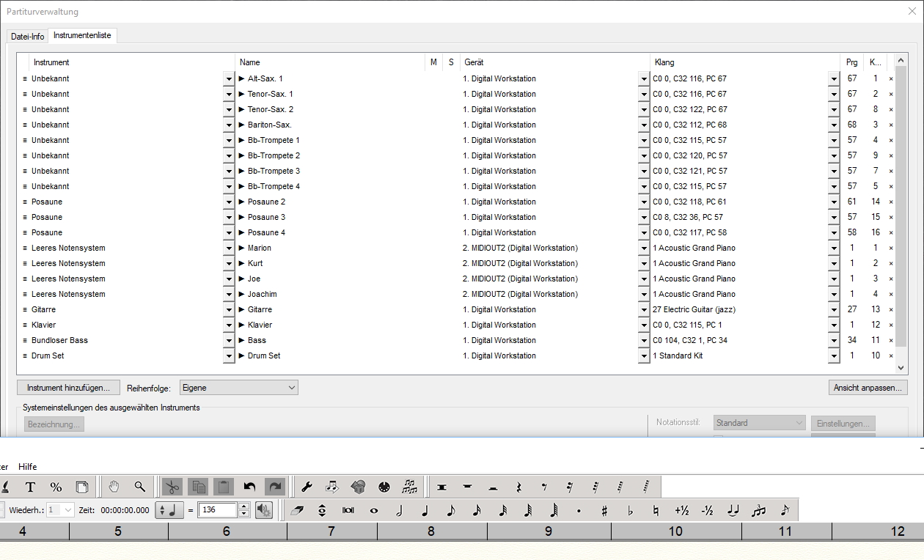Toggle the speaker sound settings button

pyautogui.click(x=264, y=510)
